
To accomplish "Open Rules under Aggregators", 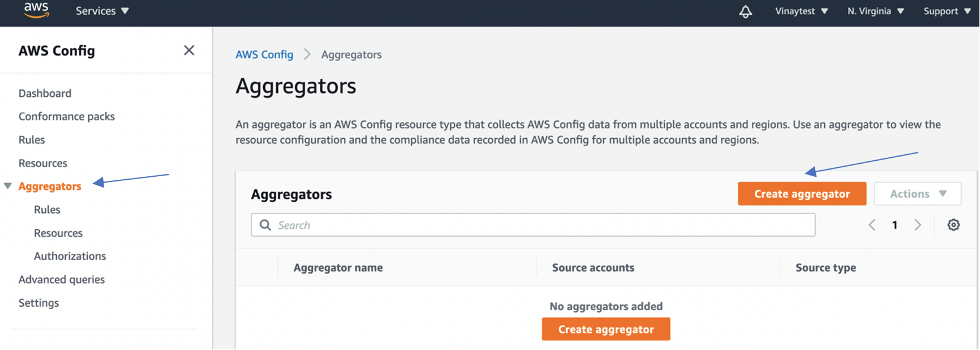I will click(47, 209).
